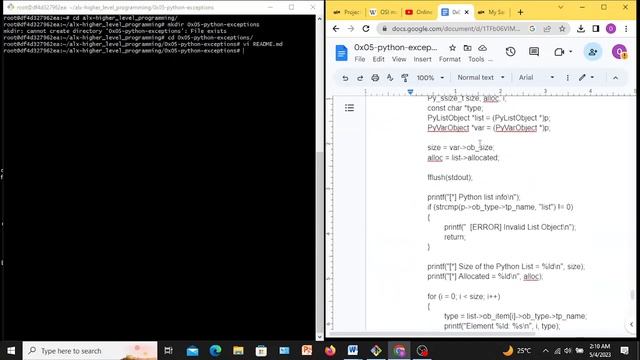Open Microsoft Edge from taskbar
Viewport: 640px width, 360px height.
tap(215, 351)
